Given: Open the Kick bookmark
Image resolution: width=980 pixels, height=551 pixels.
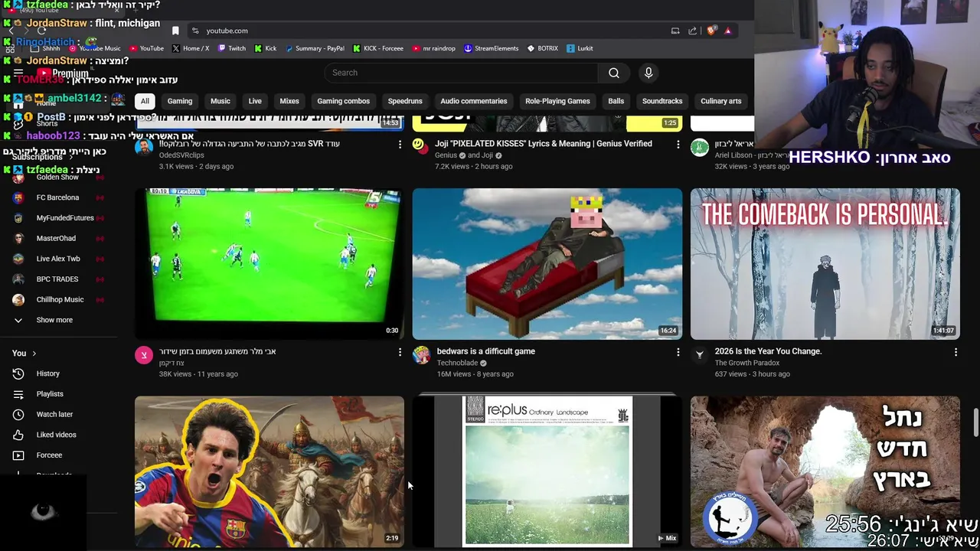Looking at the screenshot, I should point(266,48).
